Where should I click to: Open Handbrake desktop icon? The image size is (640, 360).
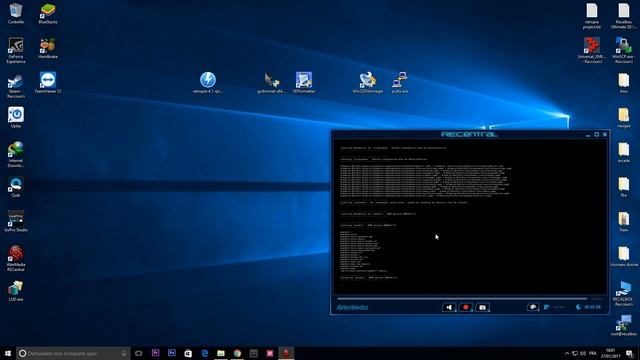pyautogui.click(x=48, y=48)
